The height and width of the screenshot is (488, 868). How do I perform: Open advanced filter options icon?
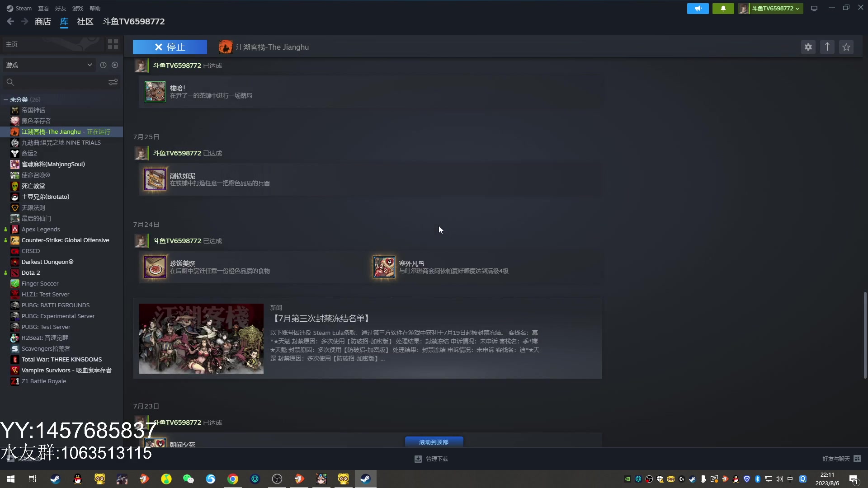(x=113, y=82)
